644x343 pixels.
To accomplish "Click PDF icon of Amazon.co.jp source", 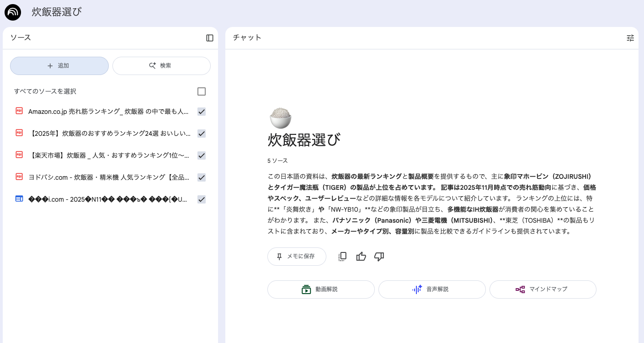I will (19, 111).
